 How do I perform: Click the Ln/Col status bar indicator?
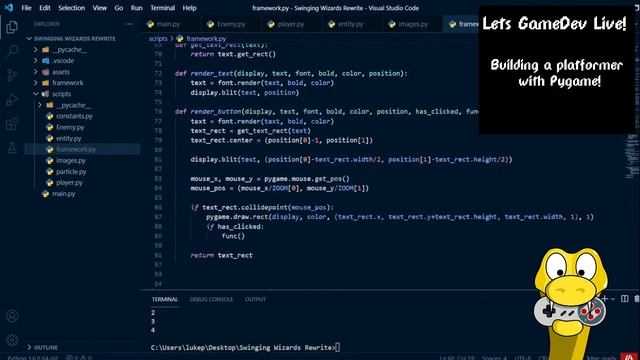coord(456,358)
